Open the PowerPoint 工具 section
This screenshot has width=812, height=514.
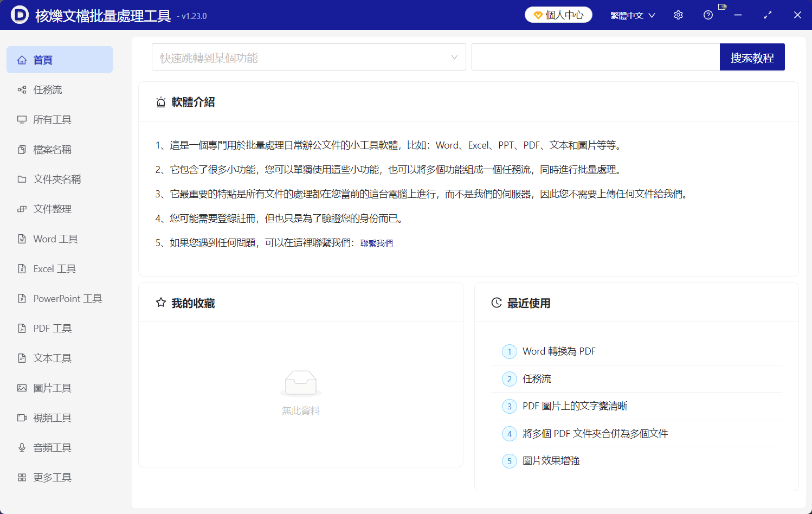pos(60,298)
